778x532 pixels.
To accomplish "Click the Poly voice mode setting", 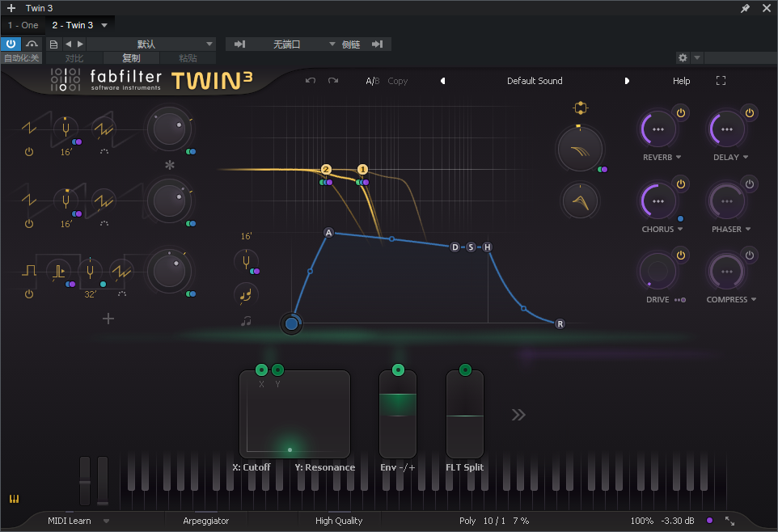I will [467, 521].
